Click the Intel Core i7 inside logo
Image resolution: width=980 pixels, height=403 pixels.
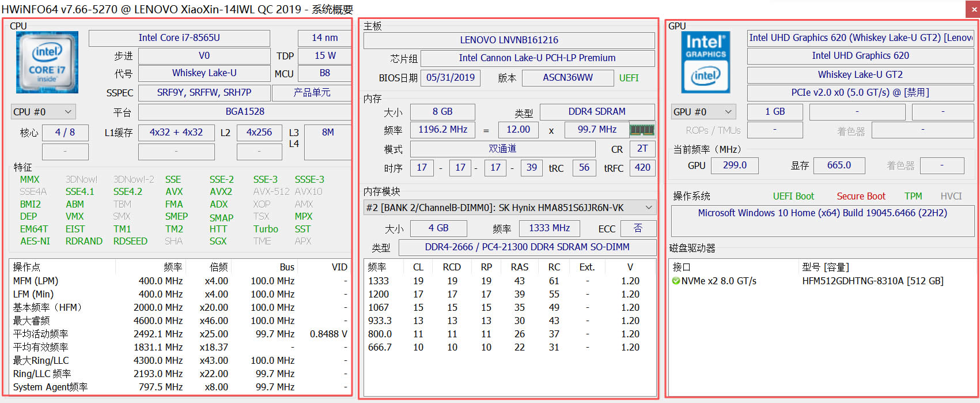[47, 62]
